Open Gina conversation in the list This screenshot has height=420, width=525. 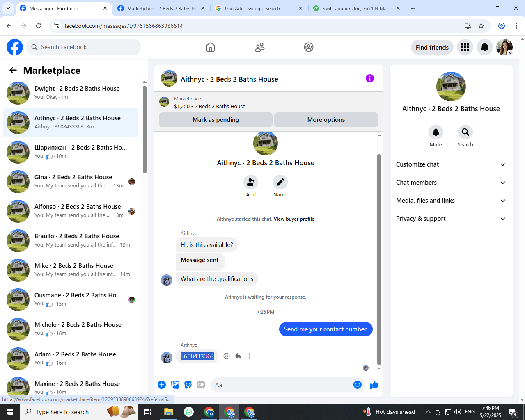pyautogui.click(x=71, y=182)
